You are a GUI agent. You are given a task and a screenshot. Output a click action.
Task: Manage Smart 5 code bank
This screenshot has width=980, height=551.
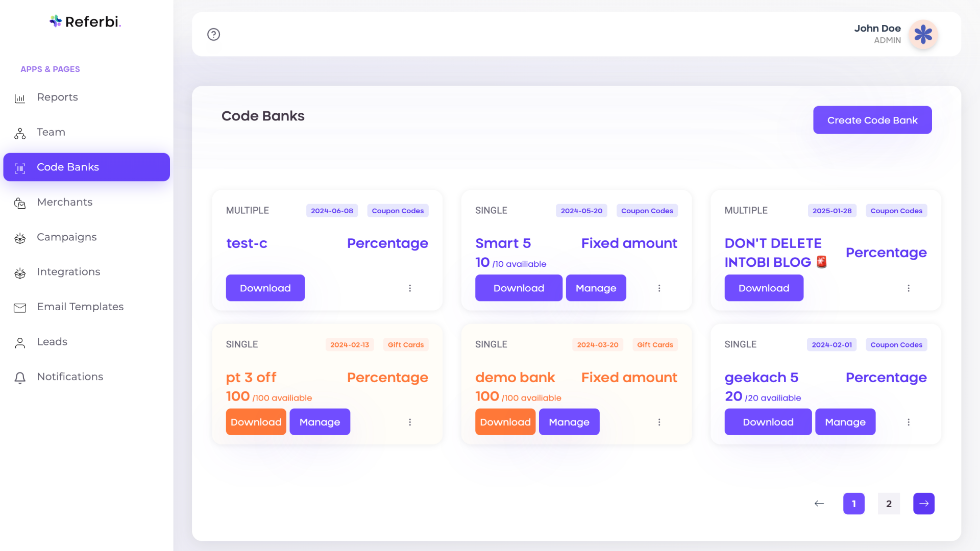tap(596, 288)
